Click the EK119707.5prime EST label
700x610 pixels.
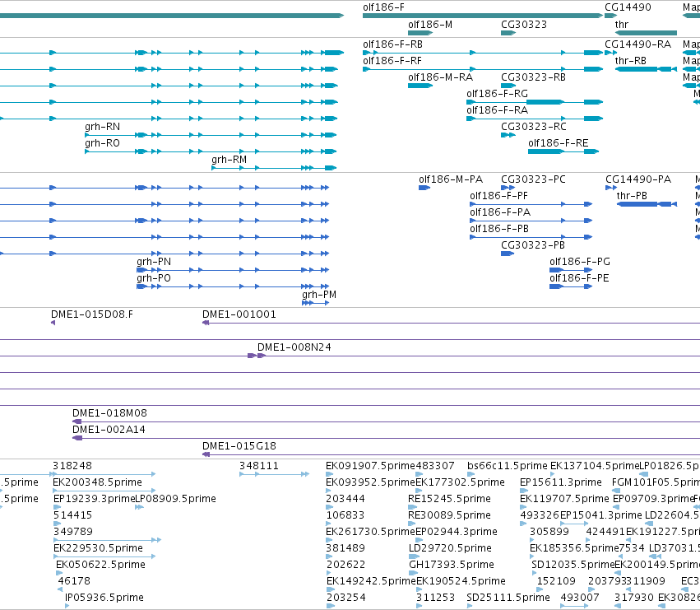point(564,499)
